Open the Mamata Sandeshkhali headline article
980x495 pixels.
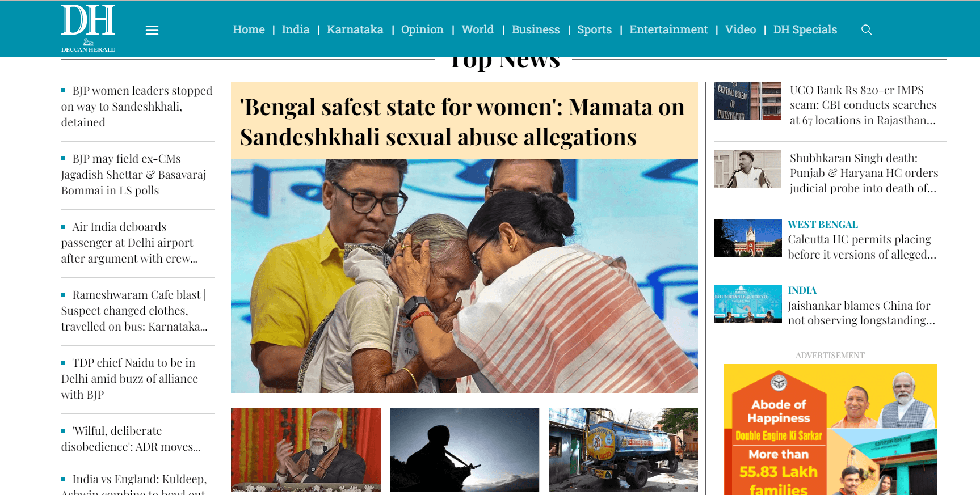click(462, 122)
